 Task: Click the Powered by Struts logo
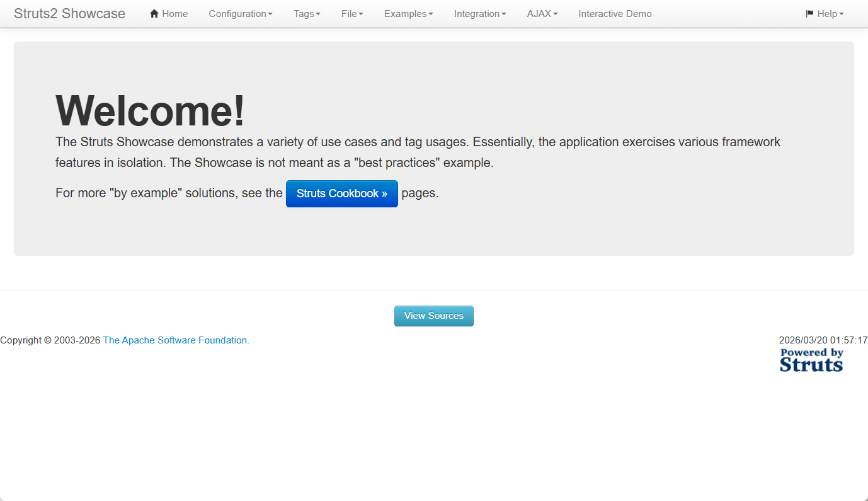tap(811, 360)
